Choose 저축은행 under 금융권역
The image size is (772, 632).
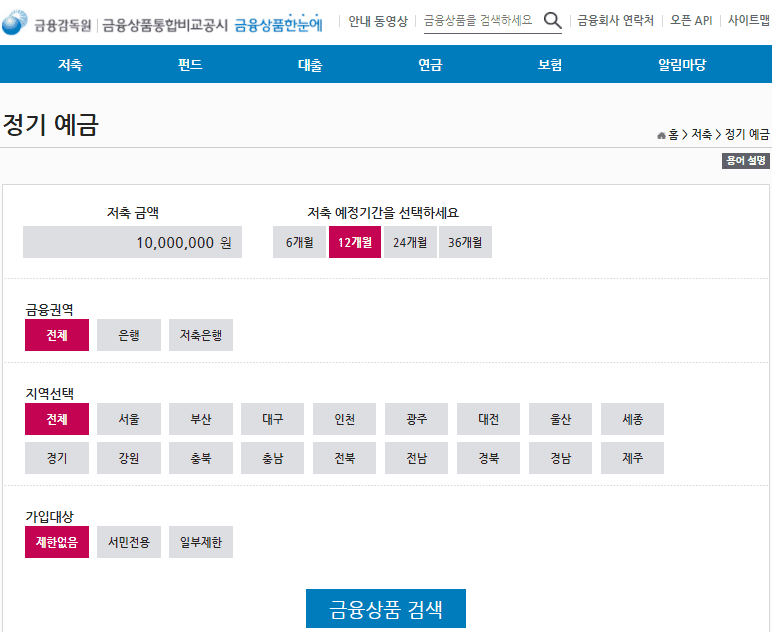(x=201, y=335)
